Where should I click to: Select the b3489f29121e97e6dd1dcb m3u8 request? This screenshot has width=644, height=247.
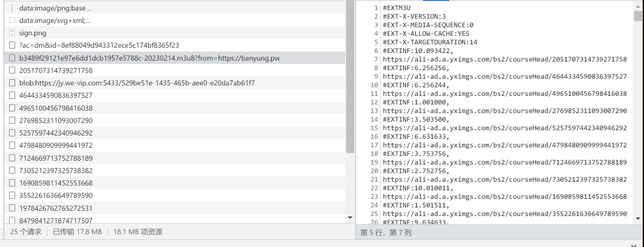(149, 58)
